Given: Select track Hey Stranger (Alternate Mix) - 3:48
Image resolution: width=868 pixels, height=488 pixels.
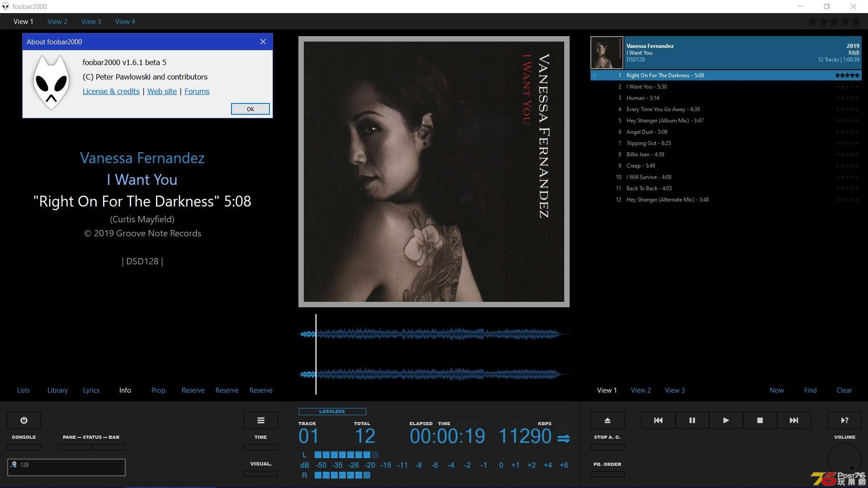Looking at the screenshot, I should point(726,200).
